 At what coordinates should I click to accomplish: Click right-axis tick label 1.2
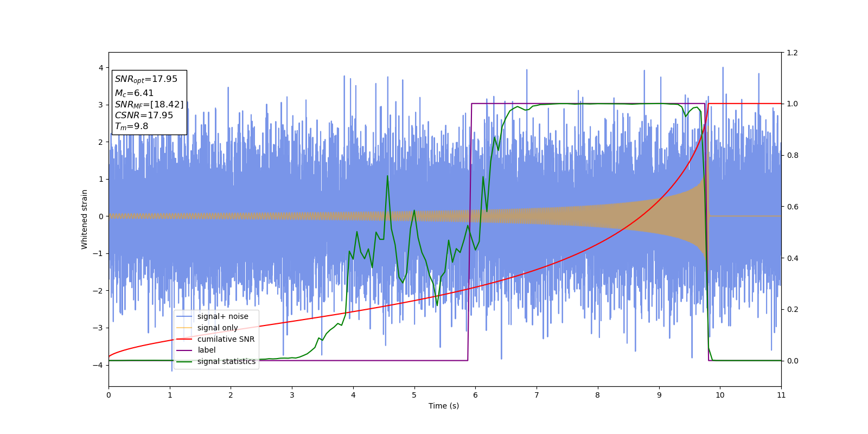pyautogui.click(x=792, y=53)
